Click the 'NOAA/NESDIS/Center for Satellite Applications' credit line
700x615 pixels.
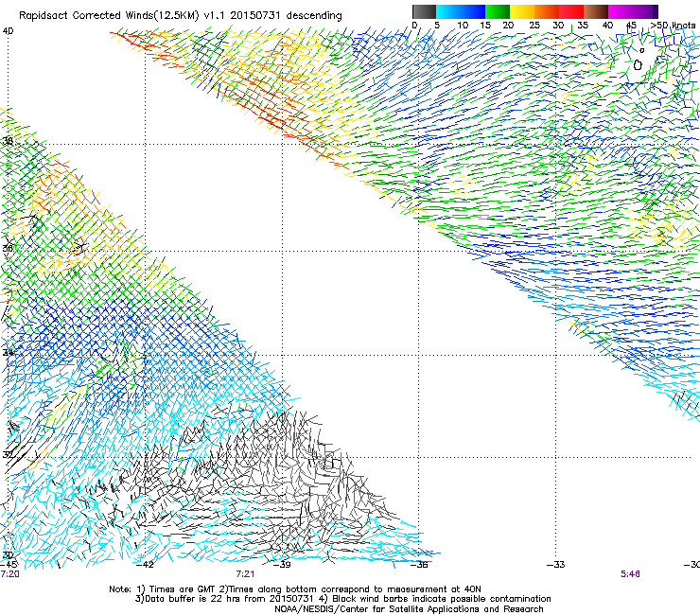pos(409,609)
